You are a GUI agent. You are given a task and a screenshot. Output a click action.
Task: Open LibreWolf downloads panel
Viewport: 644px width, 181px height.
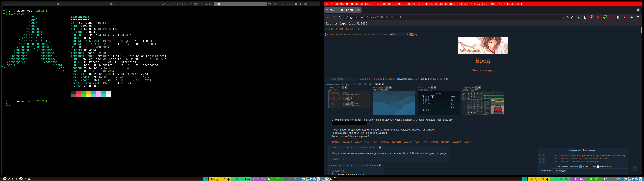point(579,17)
